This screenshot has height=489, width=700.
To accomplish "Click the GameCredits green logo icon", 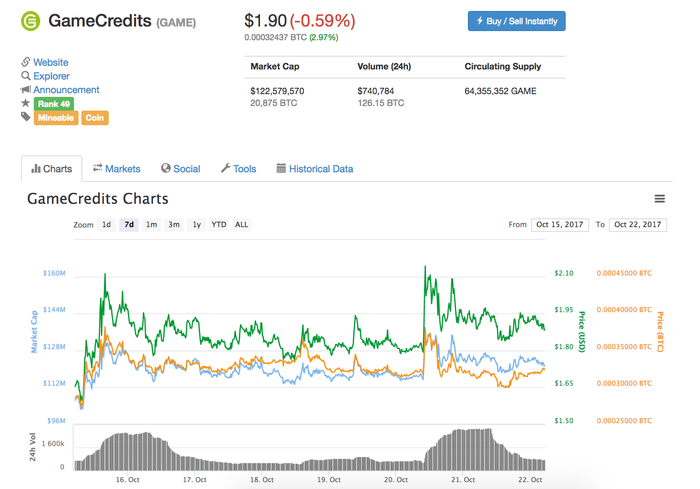I will point(30,21).
